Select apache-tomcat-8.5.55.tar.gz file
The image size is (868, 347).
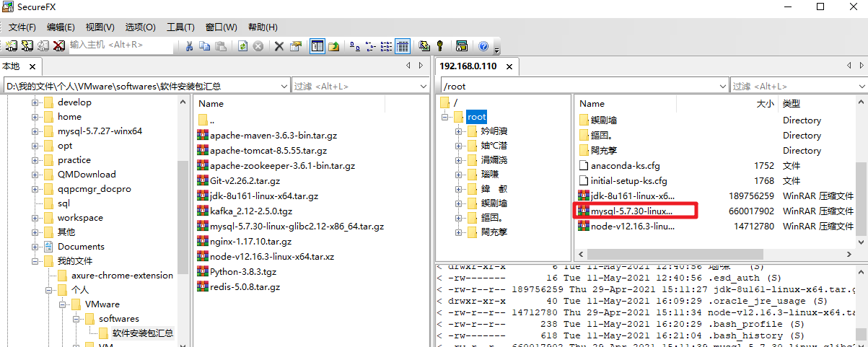pos(268,151)
